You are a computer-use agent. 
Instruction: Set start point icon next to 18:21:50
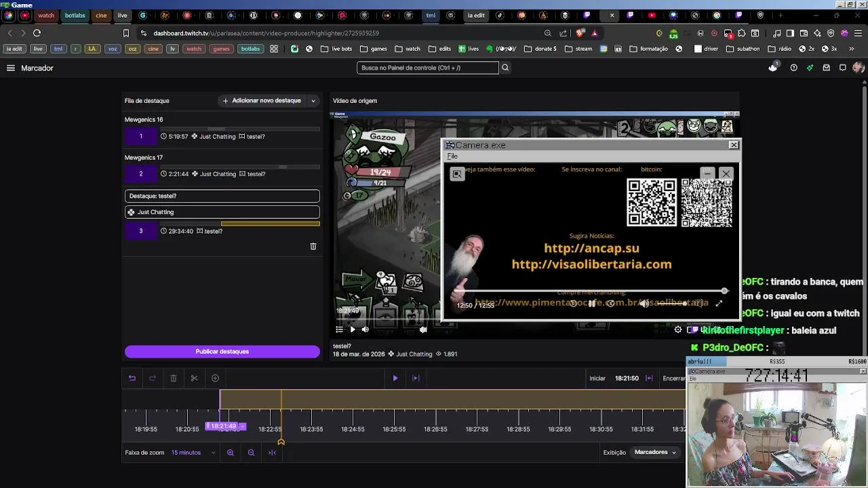pos(649,378)
